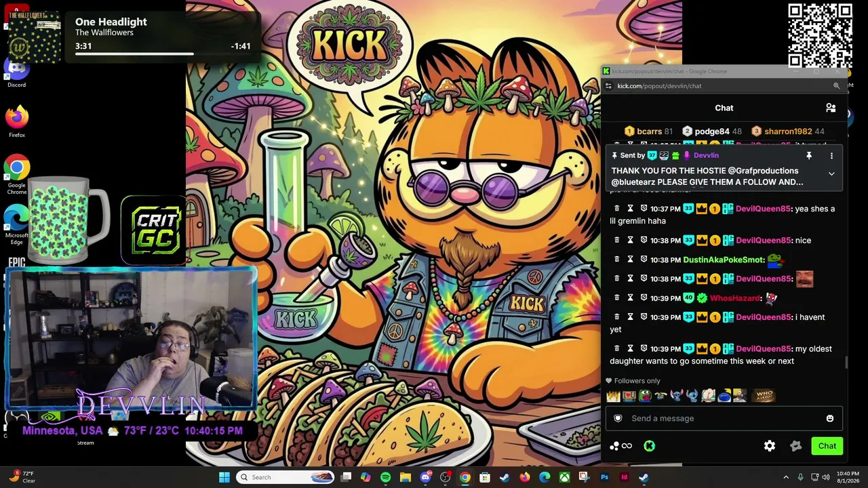Delete the 'i havent yet' message
This screenshot has height=488, width=868.
(616, 317)
